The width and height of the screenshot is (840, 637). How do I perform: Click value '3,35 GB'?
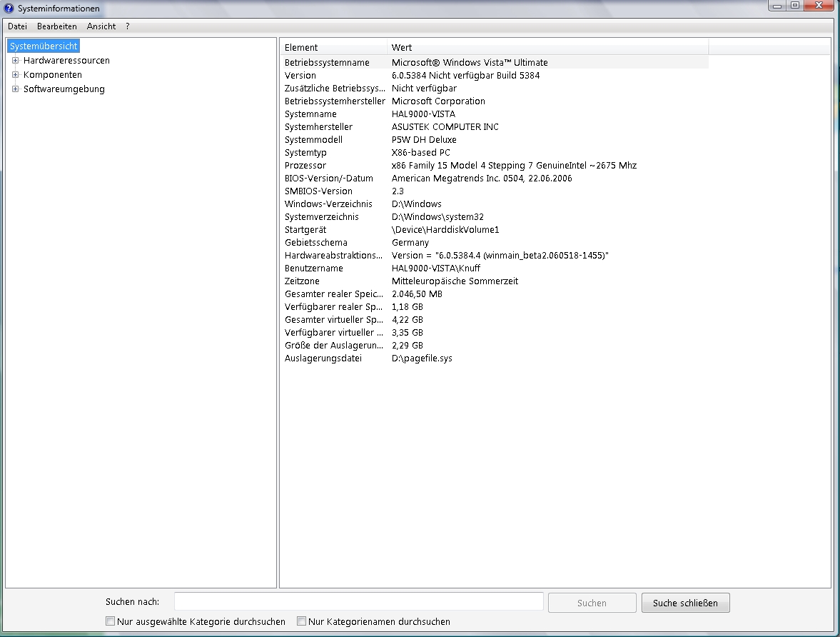tap(408, 333)
